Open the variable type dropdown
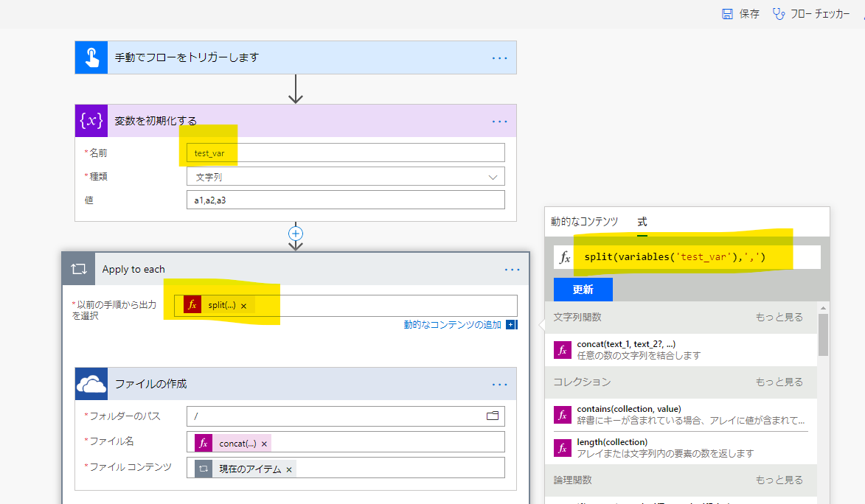865x504 pixels. (493, 177)
